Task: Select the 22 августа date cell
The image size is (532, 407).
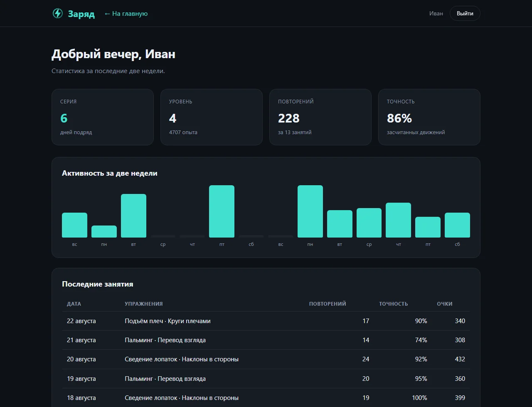Action: point(81,321)
